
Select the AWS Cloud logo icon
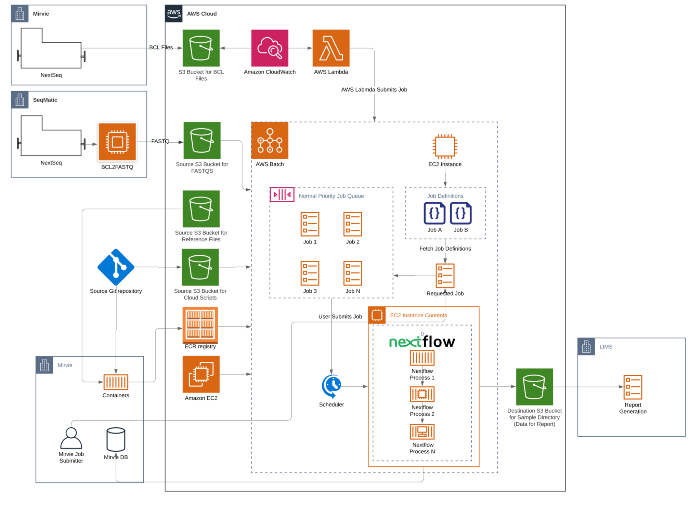174,13
